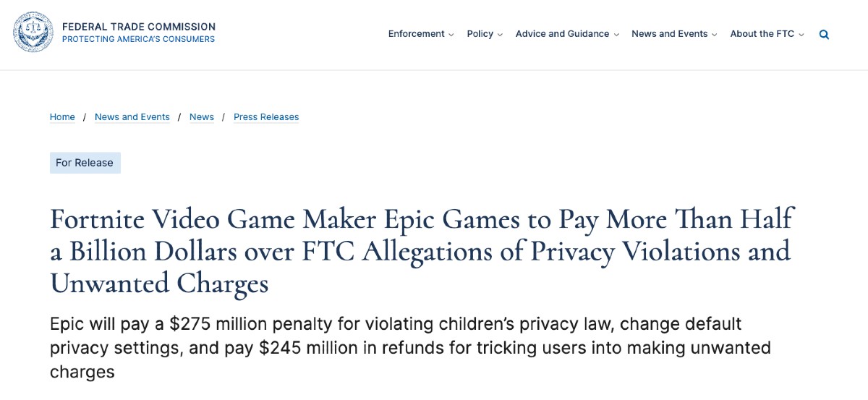
Task: Expand the chevron next to Policy
Action: tap(500, 35)
